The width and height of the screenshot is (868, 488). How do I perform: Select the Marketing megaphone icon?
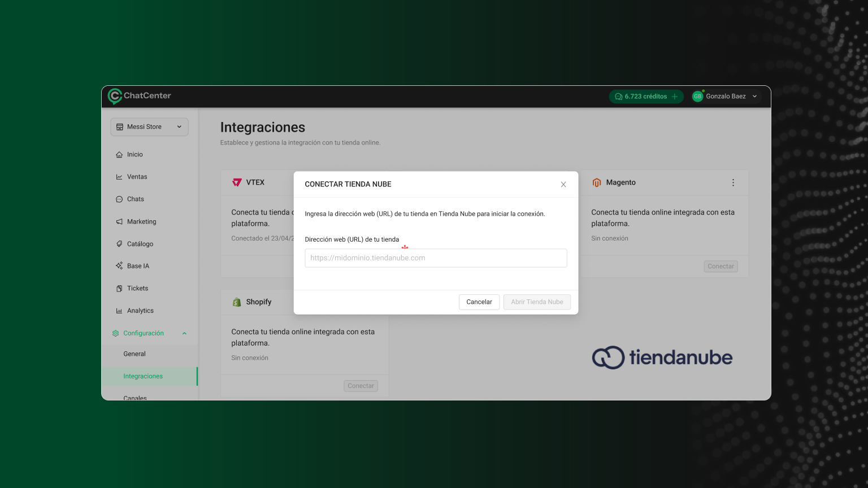click(x=119, y=222)
